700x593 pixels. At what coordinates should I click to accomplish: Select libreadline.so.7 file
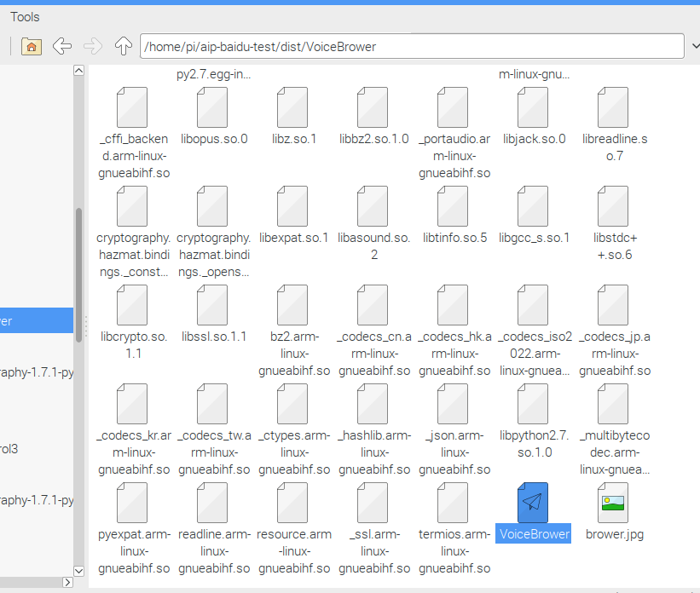[614, 125]
